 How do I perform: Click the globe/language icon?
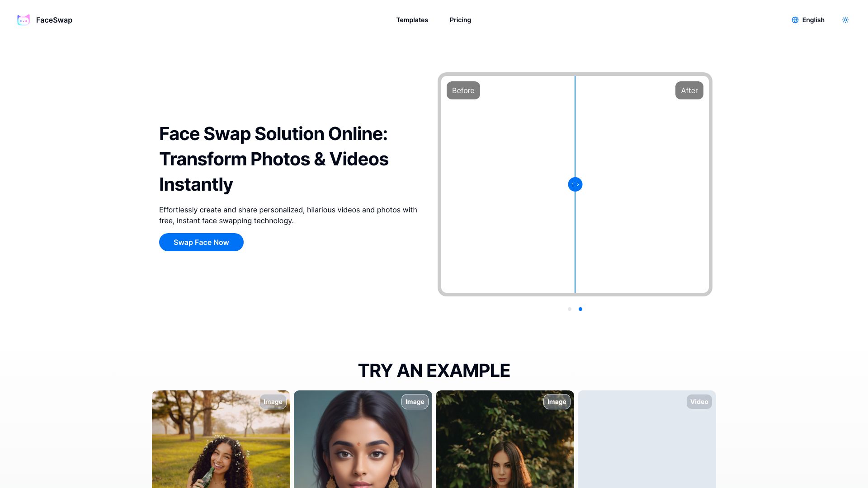pos(795,20)
